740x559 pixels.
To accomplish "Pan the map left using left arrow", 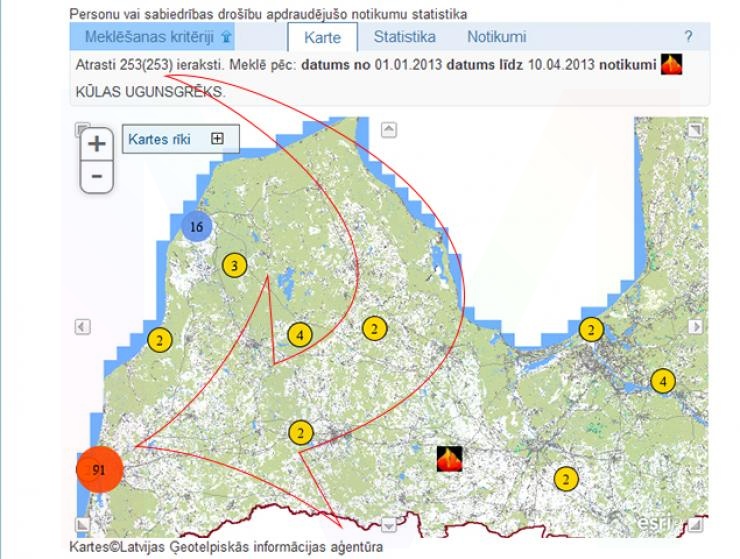I will pos(83,327).
